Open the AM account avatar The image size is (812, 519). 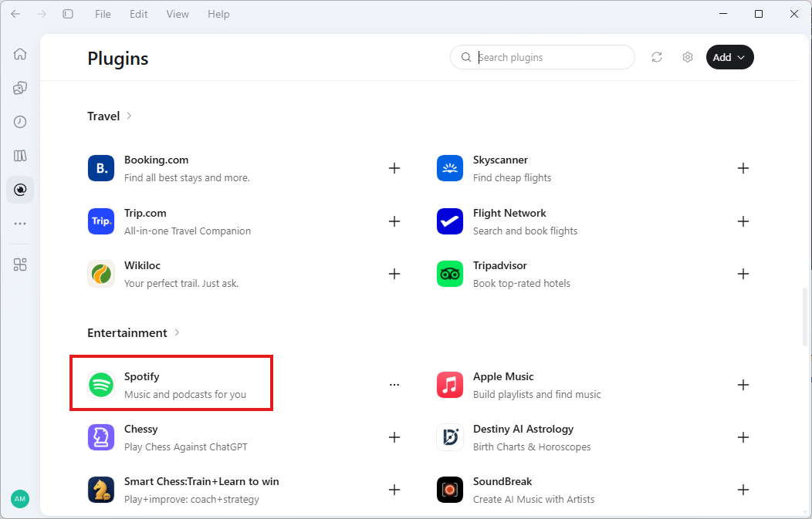point(20,499)
